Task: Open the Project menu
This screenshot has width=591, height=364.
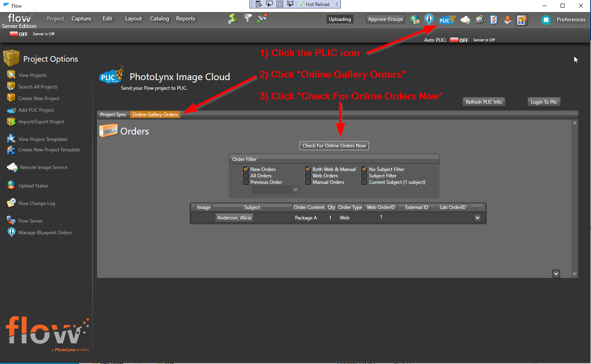Action: tap(55, 18)
